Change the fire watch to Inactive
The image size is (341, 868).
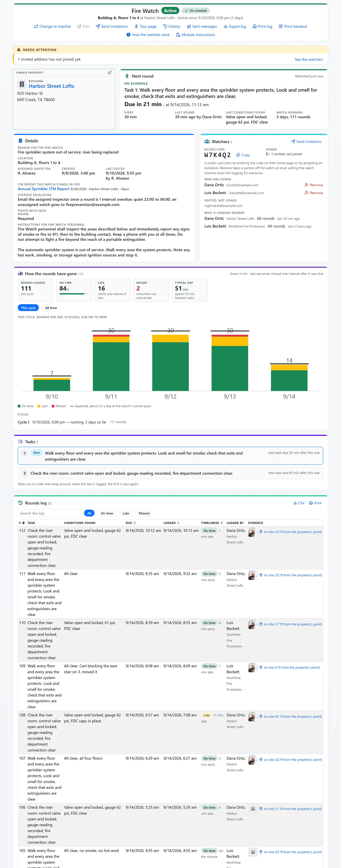pos(52,26)
